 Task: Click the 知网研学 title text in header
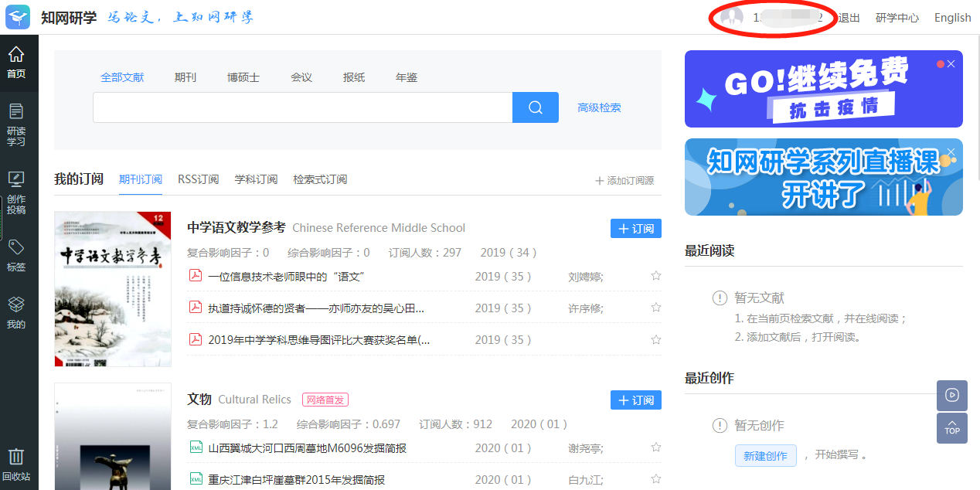tap(69, 17)
